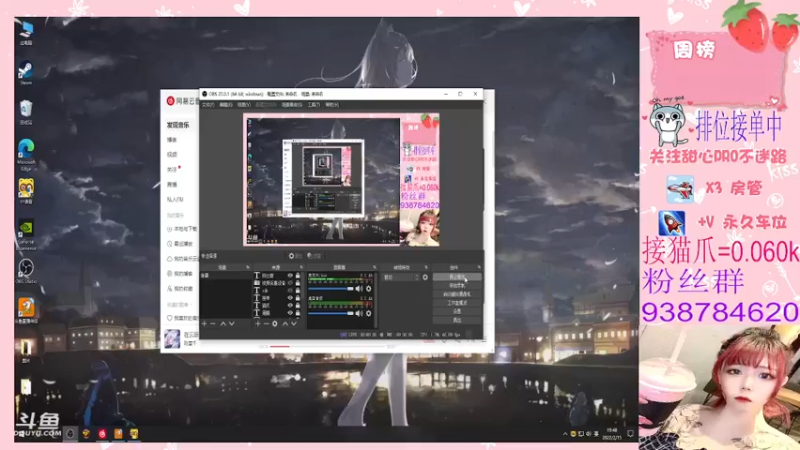Open 我的收藏 in NetEase Music sidebar
The image size is (800, 450).
tap(180, 289)
